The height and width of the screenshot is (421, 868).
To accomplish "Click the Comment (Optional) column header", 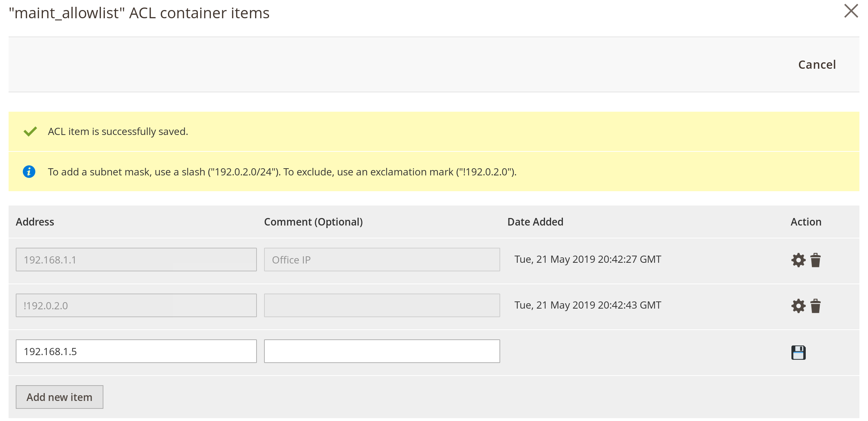I will point(313,222).
